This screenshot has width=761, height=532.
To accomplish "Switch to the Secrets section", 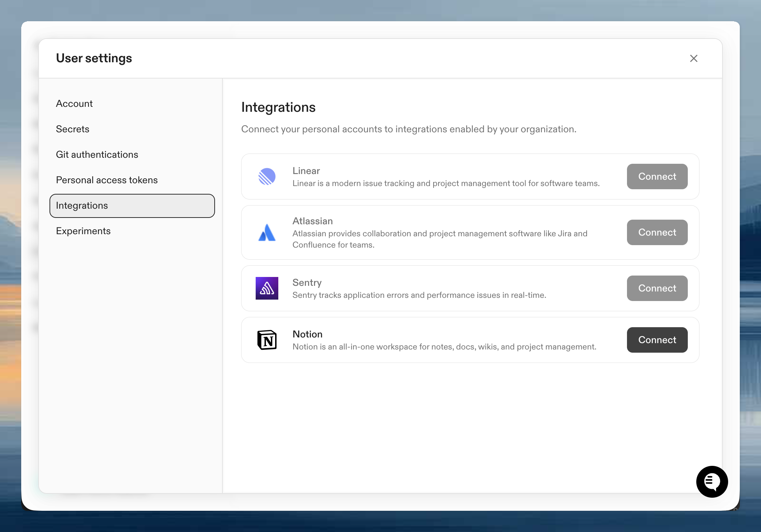I will [x=72, y=129].
